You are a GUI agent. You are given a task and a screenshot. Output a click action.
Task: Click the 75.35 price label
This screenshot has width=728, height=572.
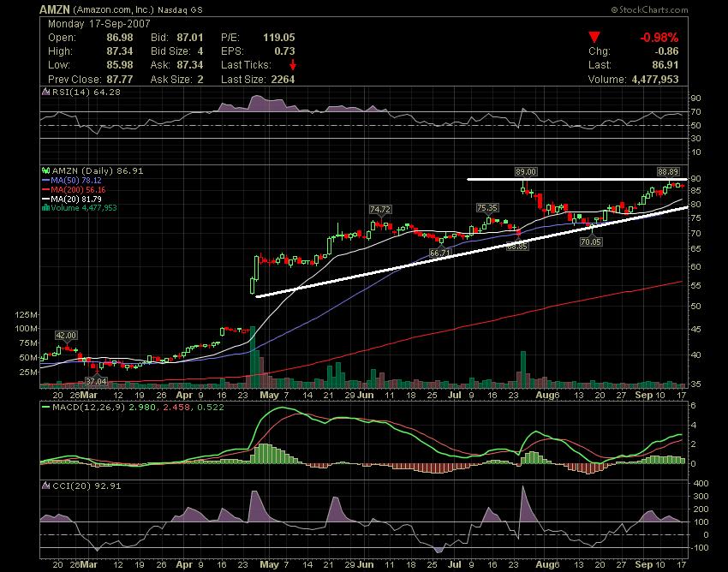(x=487, y=207)
